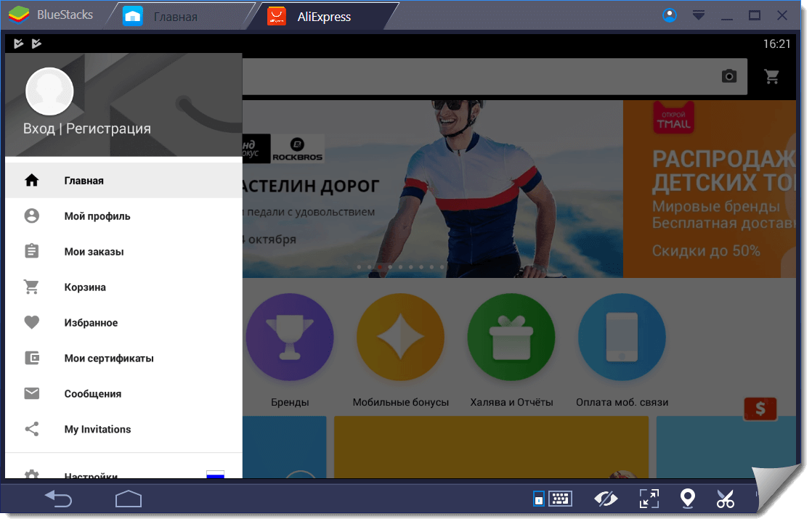Open My Invitations menu entry
This screenshot has height=524, width=812.
pos(97,430)
